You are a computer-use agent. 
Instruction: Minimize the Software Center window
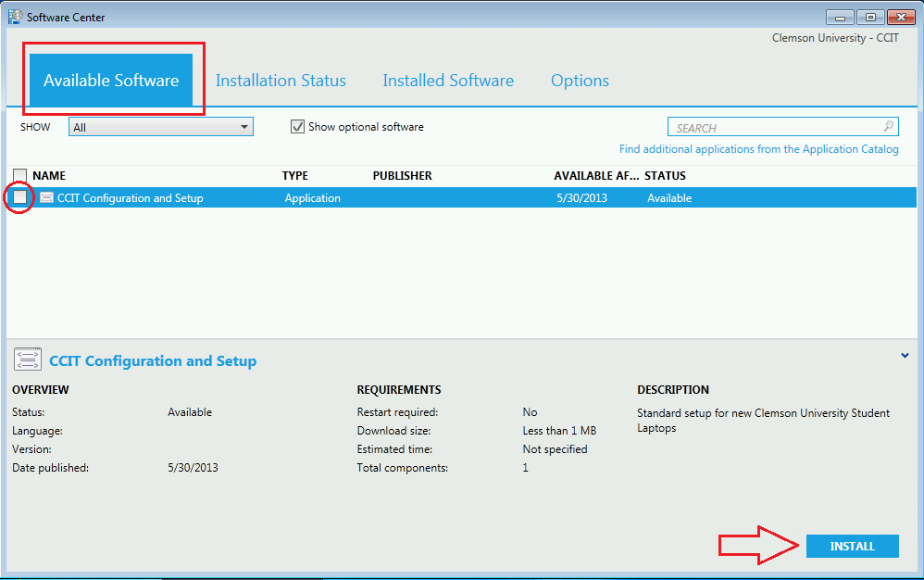(x=840, y=17)
